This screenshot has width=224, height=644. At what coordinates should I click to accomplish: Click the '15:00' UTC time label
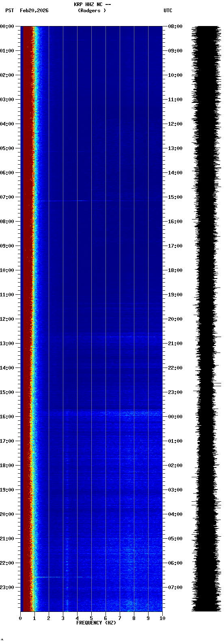(175, 197)
